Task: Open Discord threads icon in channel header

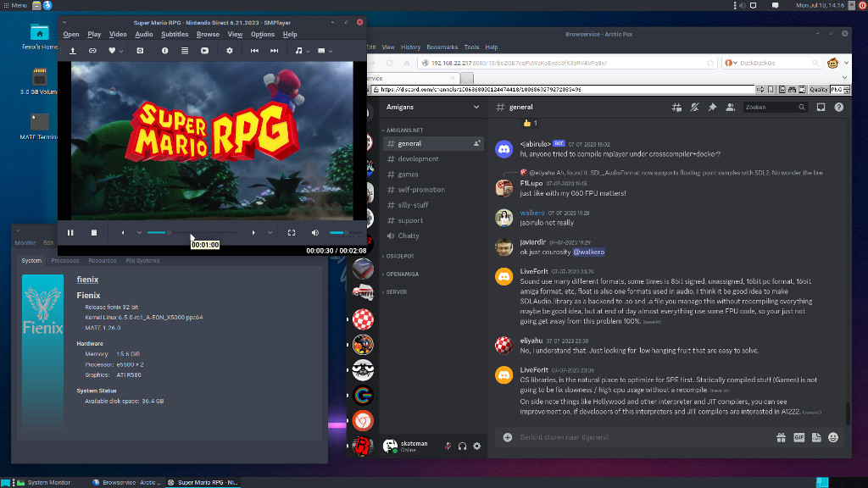Action: [676, 108]
